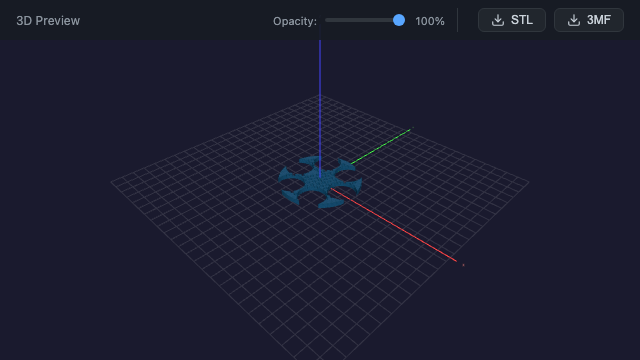Click the green Y axis line
Image resolution: width=640 pixels, height=360 pixels.
click(x=380, y=147)
